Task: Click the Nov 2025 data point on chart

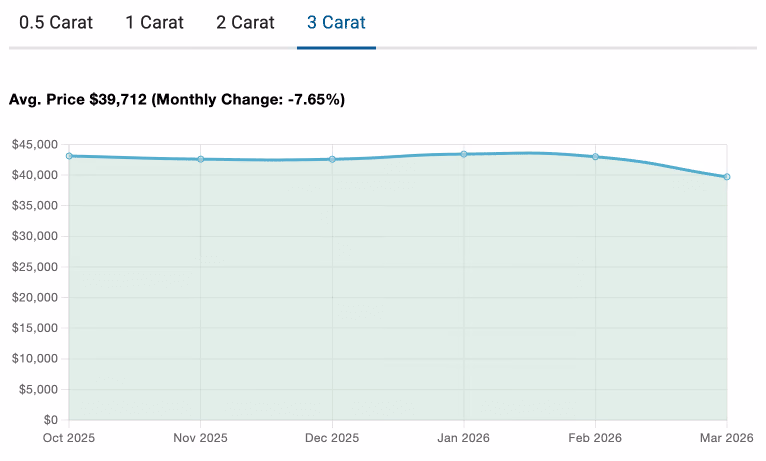Action: 201,159
